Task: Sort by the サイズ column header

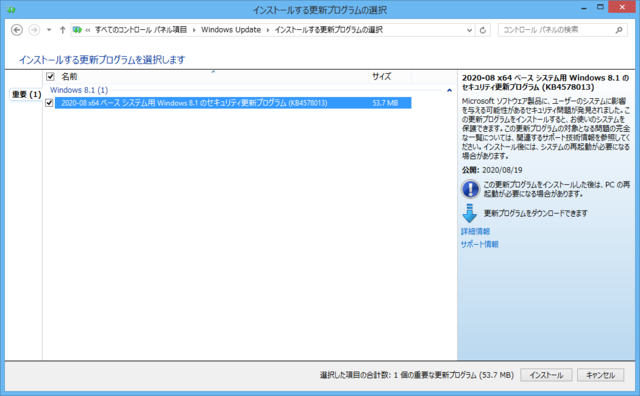Action: pos(382,76)
